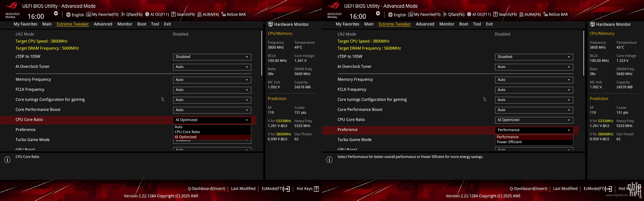Viewport: 644px width, 201px height.
Task: Collapse Preference Performance dropdown in right screen
Action: (534, 130)
